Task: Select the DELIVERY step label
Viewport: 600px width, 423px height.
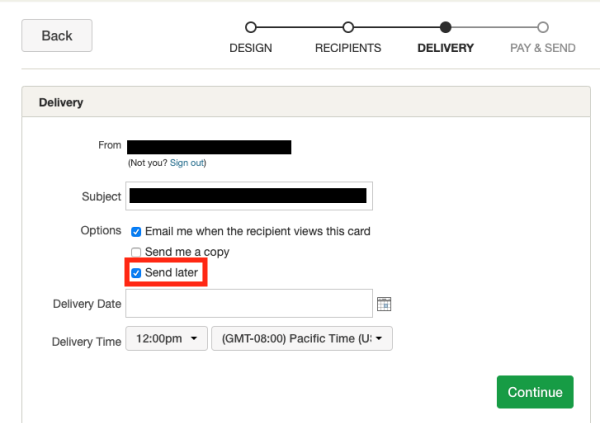Action: point(445,48)
